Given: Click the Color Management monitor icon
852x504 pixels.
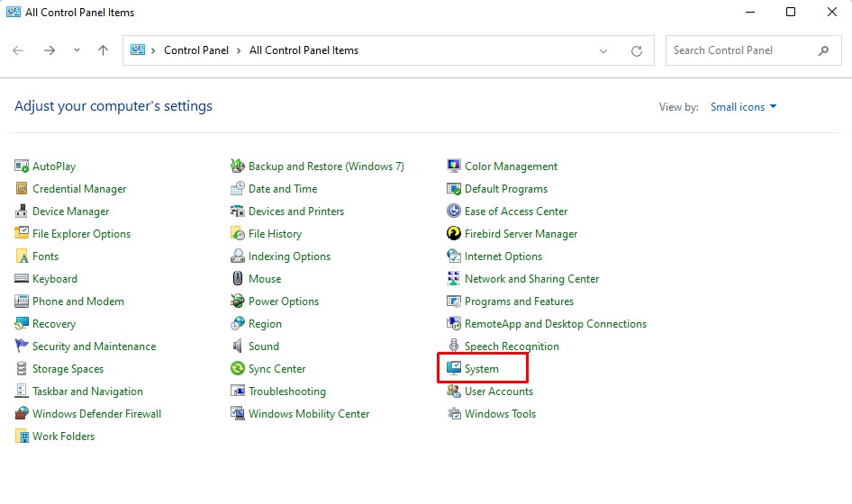Looking at the screenshot, I should click(x=454, y=166).
